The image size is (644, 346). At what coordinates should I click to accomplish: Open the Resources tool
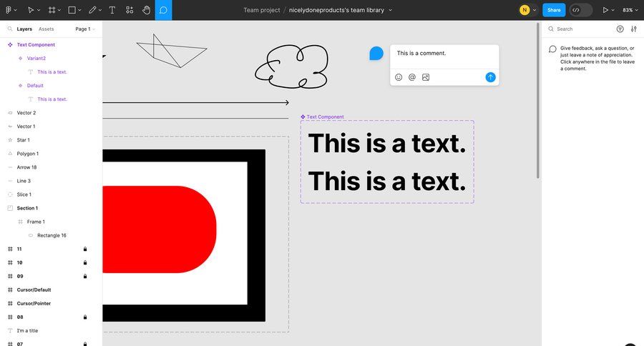click(130, 10)
